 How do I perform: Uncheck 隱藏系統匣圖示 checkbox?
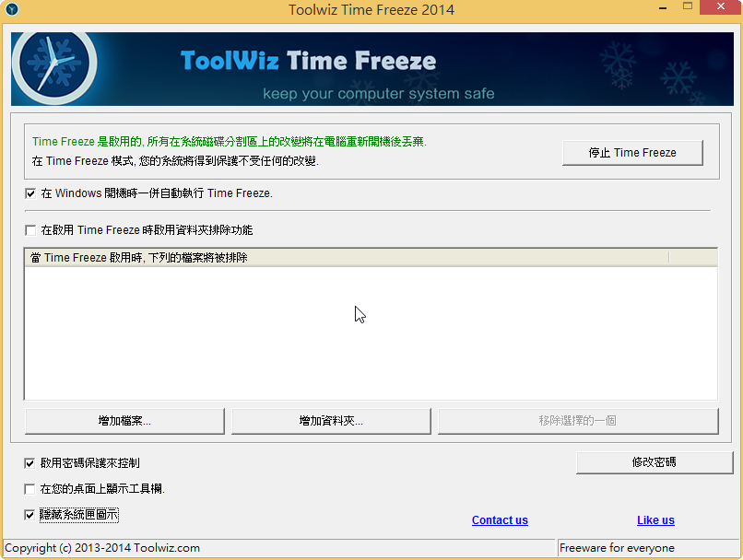pos(29,515)
